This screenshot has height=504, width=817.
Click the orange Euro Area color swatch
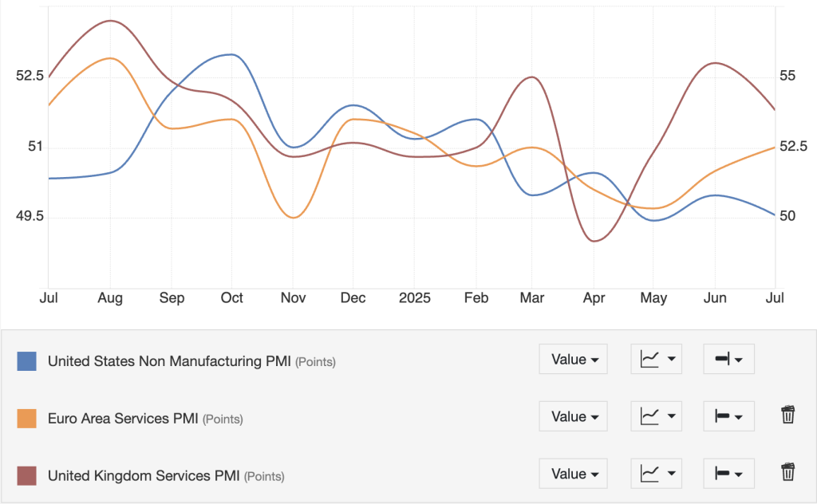[26, 418]
